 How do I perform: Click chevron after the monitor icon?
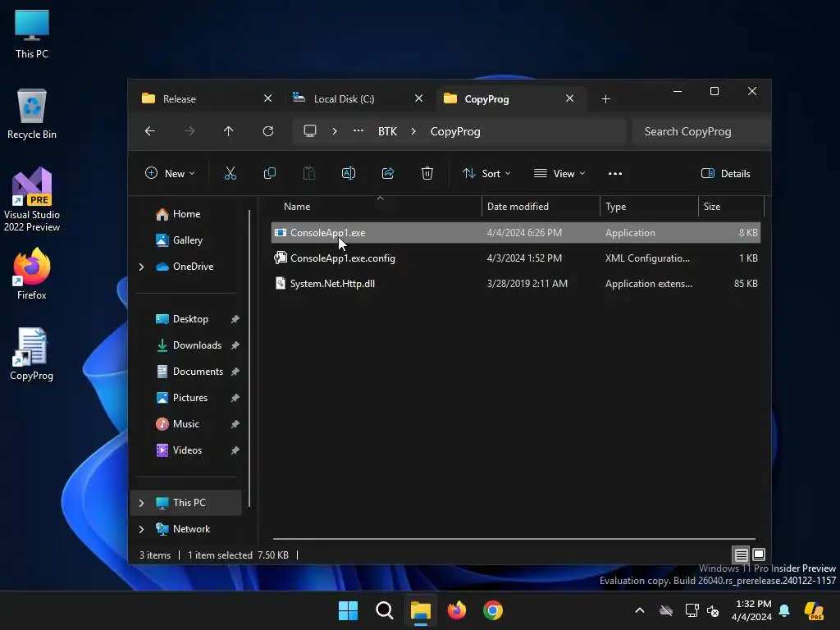(335, 131)
